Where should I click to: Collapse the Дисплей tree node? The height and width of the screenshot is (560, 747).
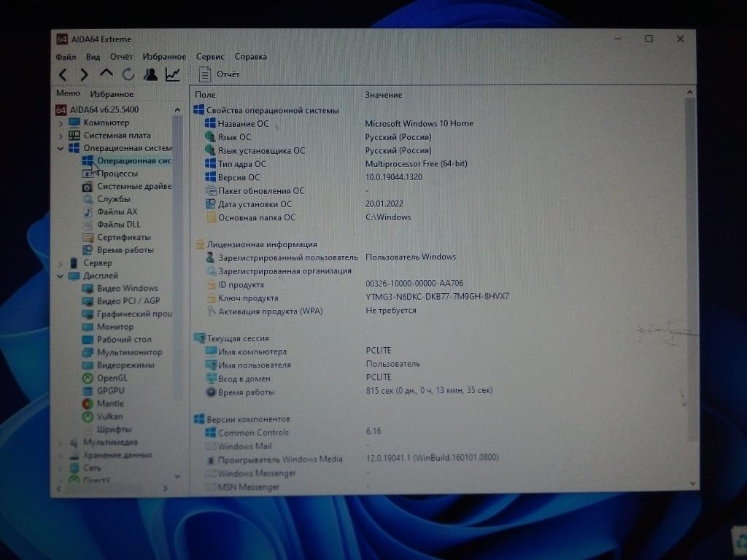point(61,276)
